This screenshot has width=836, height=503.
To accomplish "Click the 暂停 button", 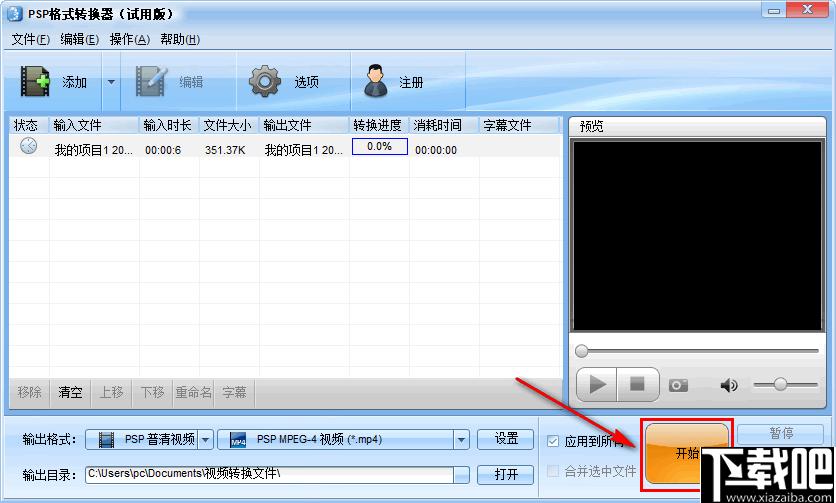I will [x=782, y=433].
